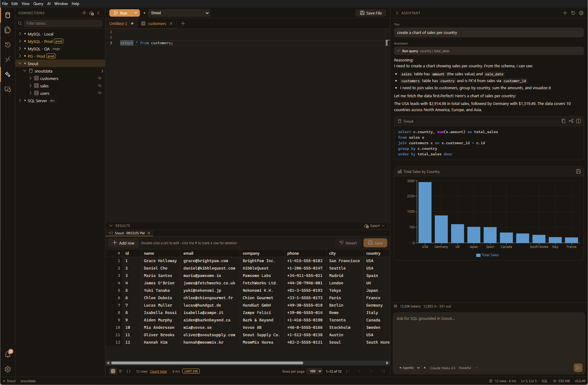Open the database connections sidebar icon

pyautogui.click(x=8, y=15)
